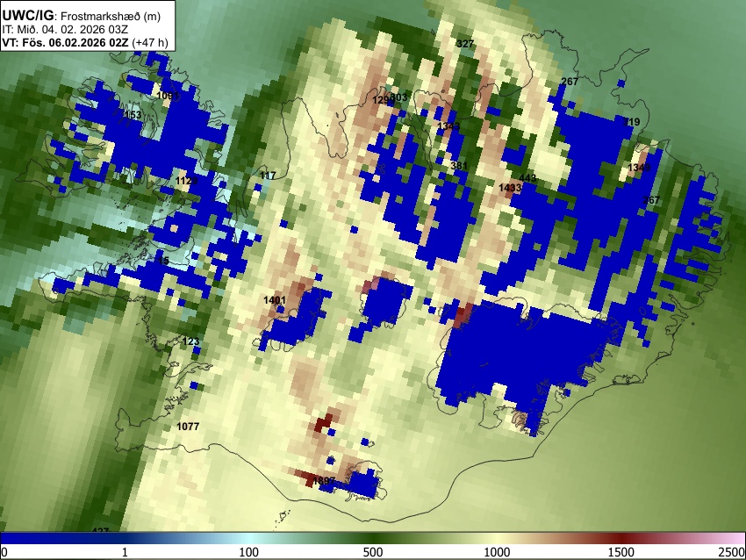Click the "381" value label

point(459,166)
